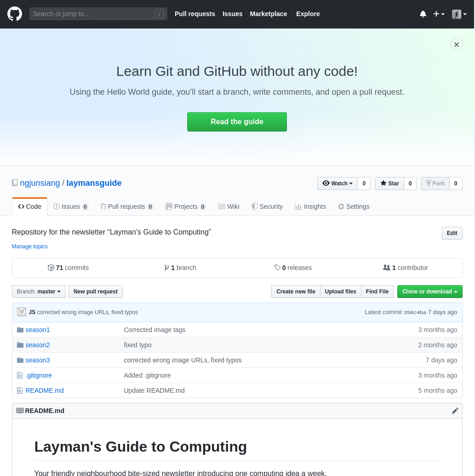The height and width of the screenshot is (476, 475).
Task: Open the Update README.md commit message
Action: [x=154, y=390]
